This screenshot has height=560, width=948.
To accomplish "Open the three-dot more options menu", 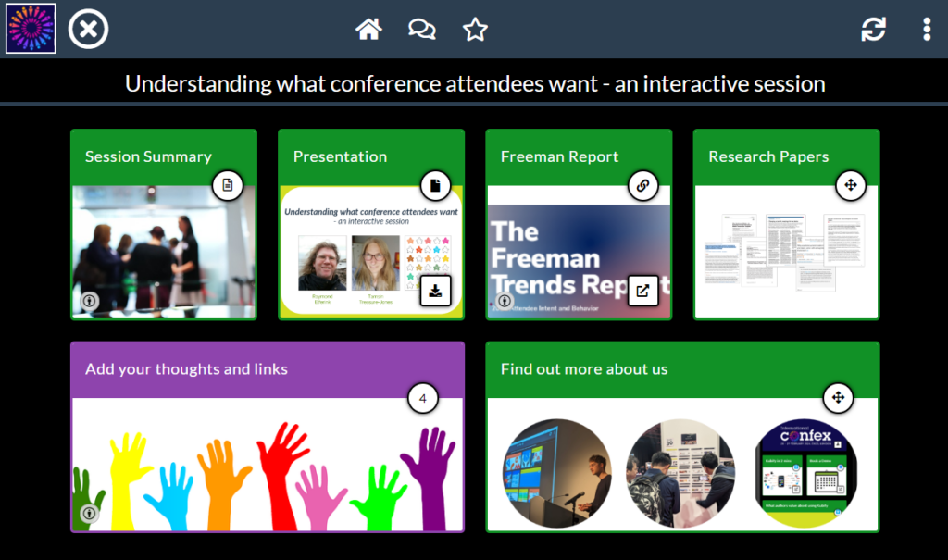I will pyautogui.click(x=927, y=29).
